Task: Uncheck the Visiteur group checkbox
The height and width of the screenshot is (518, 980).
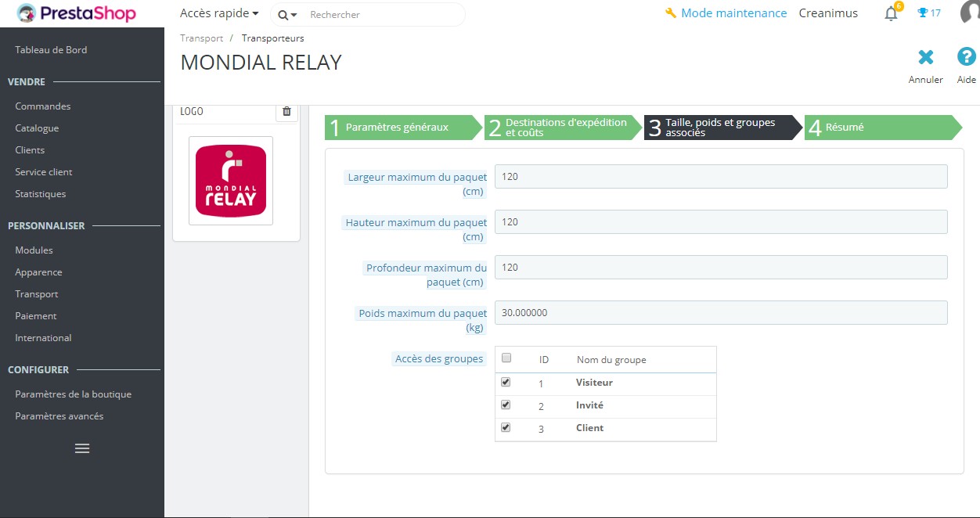Action: pos(506,382)
